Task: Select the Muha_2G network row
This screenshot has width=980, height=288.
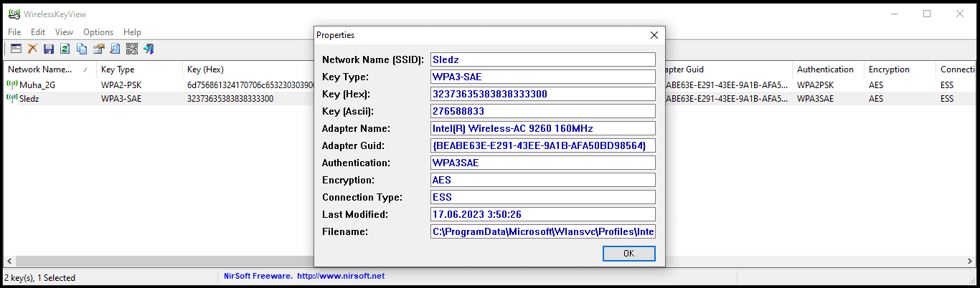Action: (36, 85)
